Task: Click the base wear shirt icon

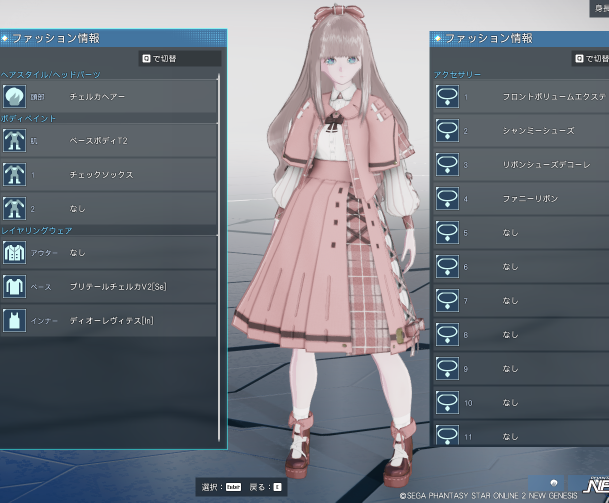Action: (x=14, y=287)
